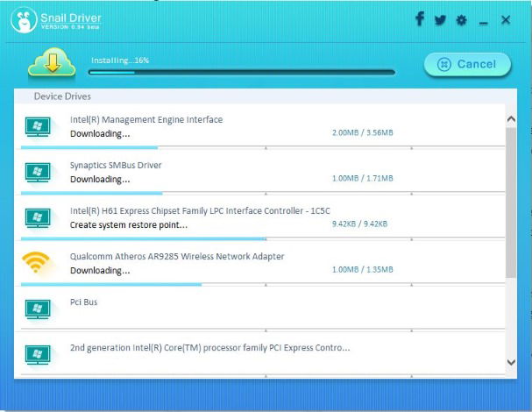
Task: Click the Snail Driver logo icon
Action: click(x=24, y=20)
